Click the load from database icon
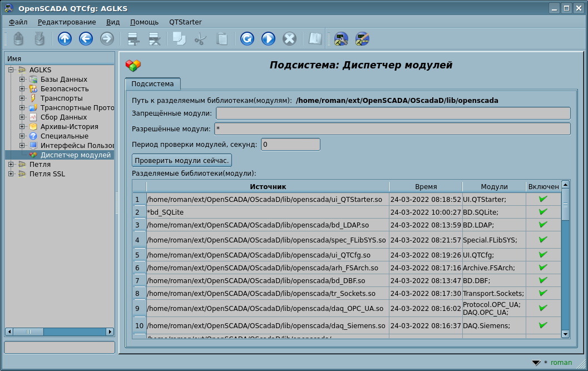Viewport: 588px width, 371px height. tap(18, 38)
